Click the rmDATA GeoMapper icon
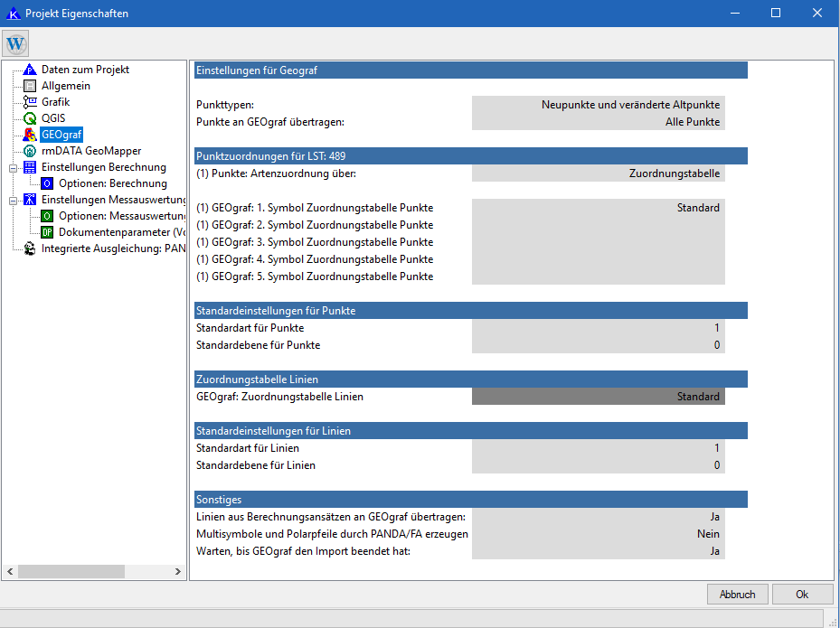The image size is (840, 628). pyautogui.click(x=30, y=151)
